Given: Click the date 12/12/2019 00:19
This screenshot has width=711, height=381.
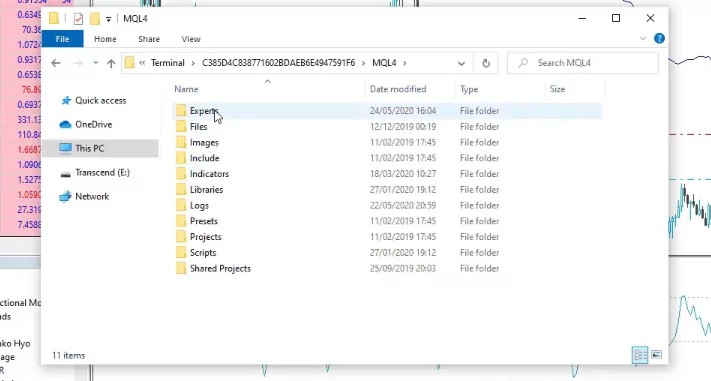Looking at the screenshot, I should point(403,127).
